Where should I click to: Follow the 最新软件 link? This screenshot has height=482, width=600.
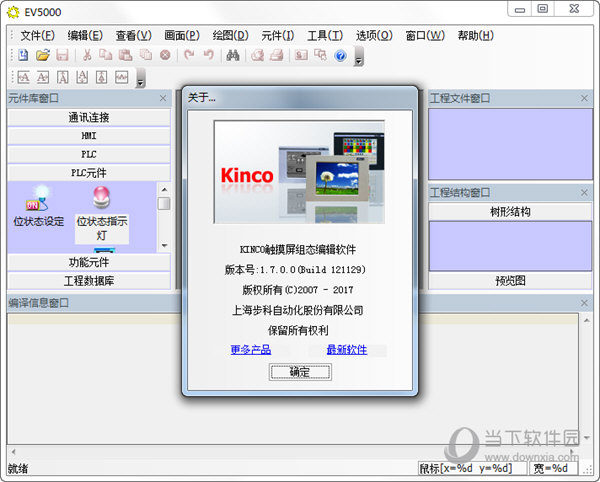coord(347,350)
